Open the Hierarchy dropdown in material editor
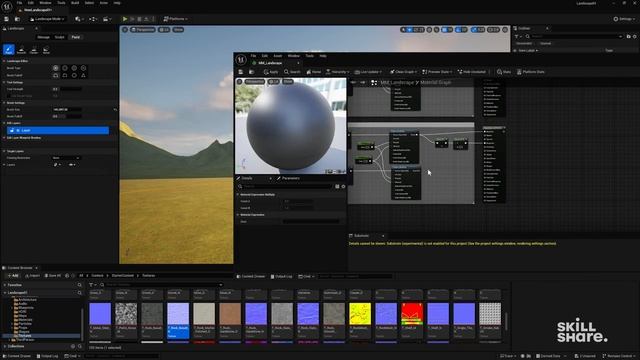The width and height of the screenshot is (640, 360). tap(337, 72)
